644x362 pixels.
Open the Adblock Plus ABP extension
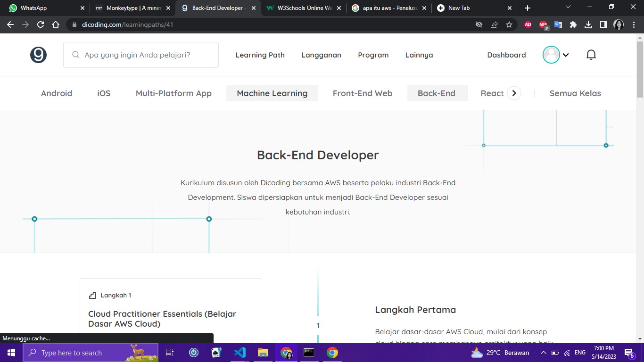543,25
